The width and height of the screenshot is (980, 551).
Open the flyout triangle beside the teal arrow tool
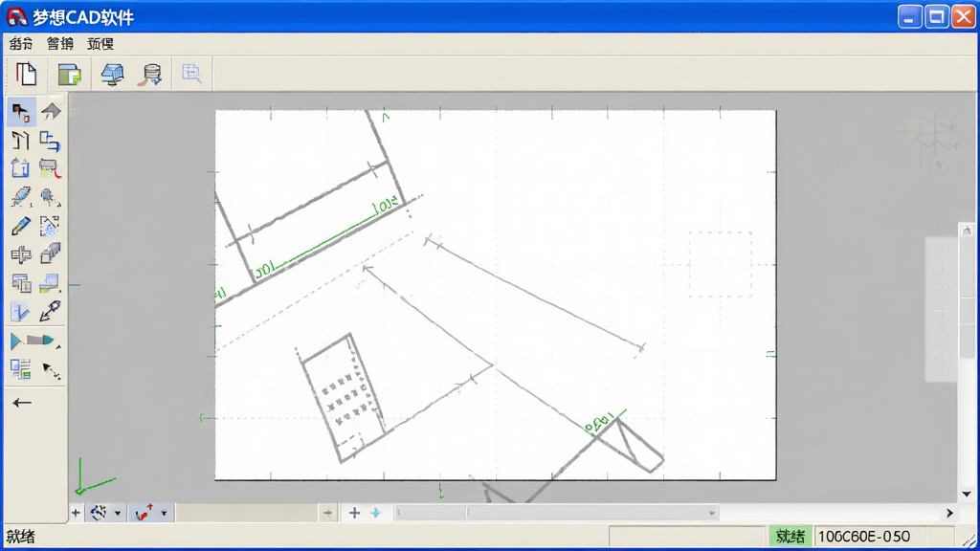pyautogui.click(x=58, y=346)
